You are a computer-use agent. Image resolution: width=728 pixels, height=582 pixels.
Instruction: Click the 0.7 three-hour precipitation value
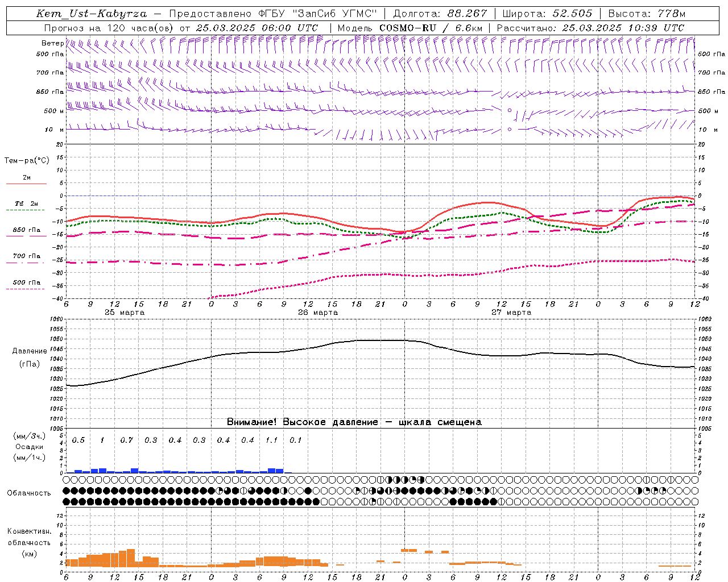pos(126,440)
